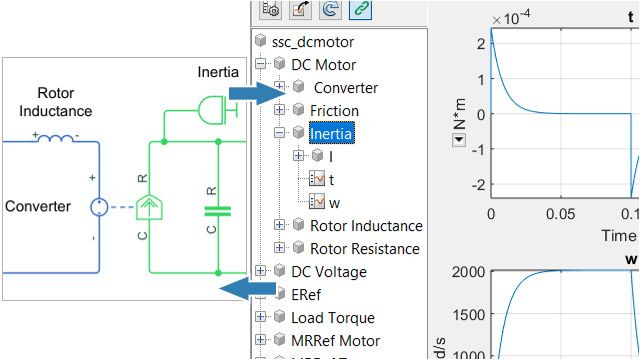Select the w signal plot icon
The height and width of the screenshot is (360, 640).
point(317,202)
